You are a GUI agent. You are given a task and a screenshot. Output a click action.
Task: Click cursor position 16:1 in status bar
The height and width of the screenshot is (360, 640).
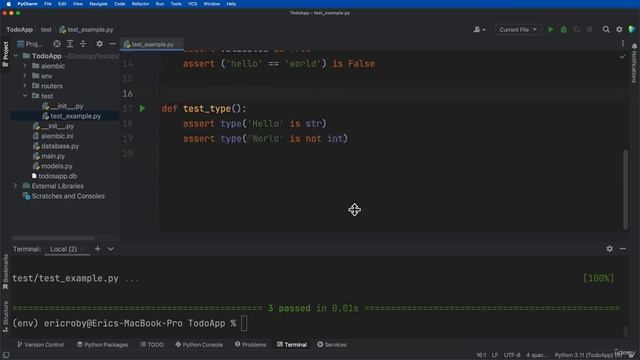[x=481, y=355]
